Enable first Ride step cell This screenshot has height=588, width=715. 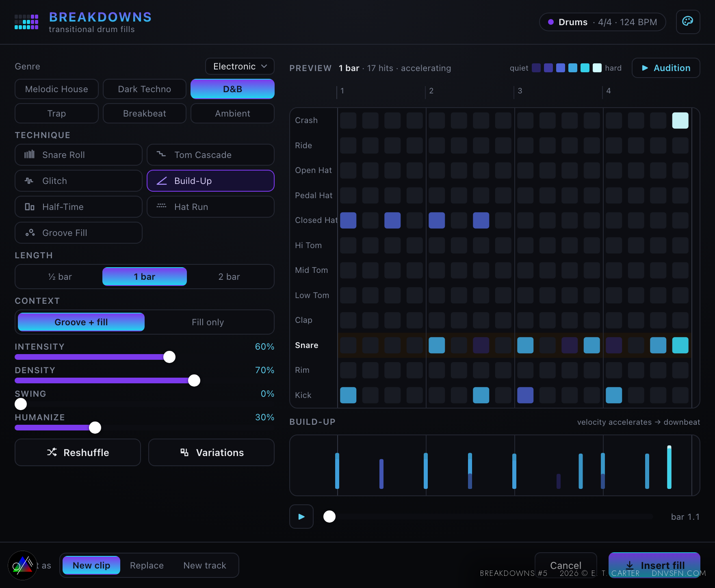348,145
